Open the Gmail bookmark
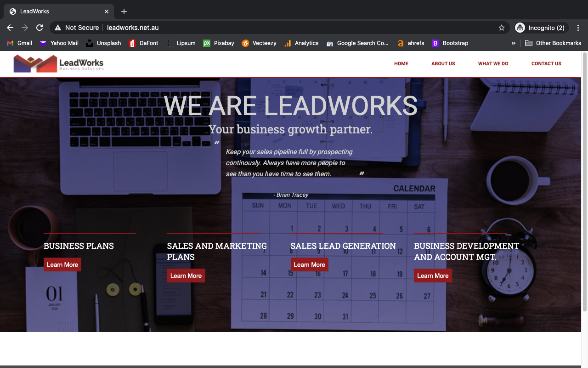The height and width of the screenshot is (368, 588). 20,43
